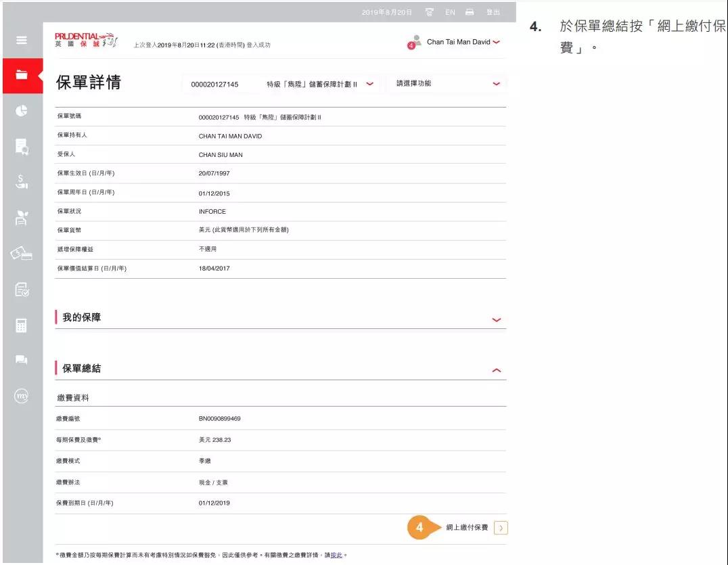Click the 繳費資料 subsection heading

72,398
